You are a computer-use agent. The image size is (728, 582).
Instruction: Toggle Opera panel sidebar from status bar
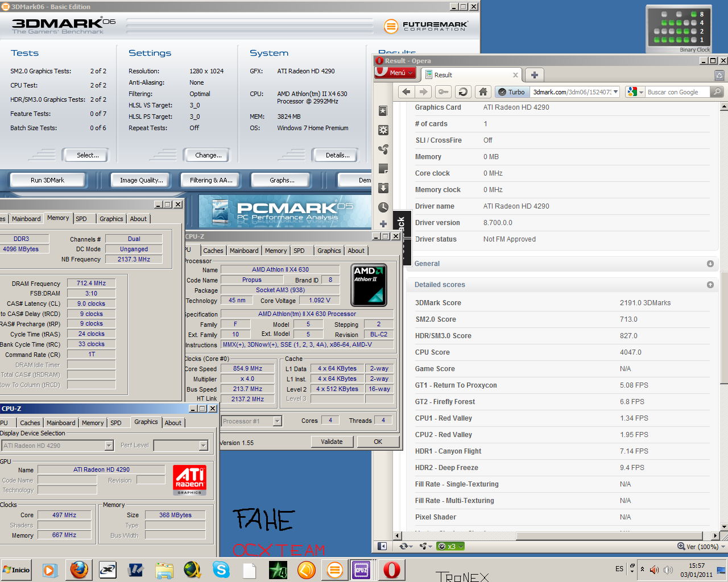pyautogui.click(x=382, y=546)
